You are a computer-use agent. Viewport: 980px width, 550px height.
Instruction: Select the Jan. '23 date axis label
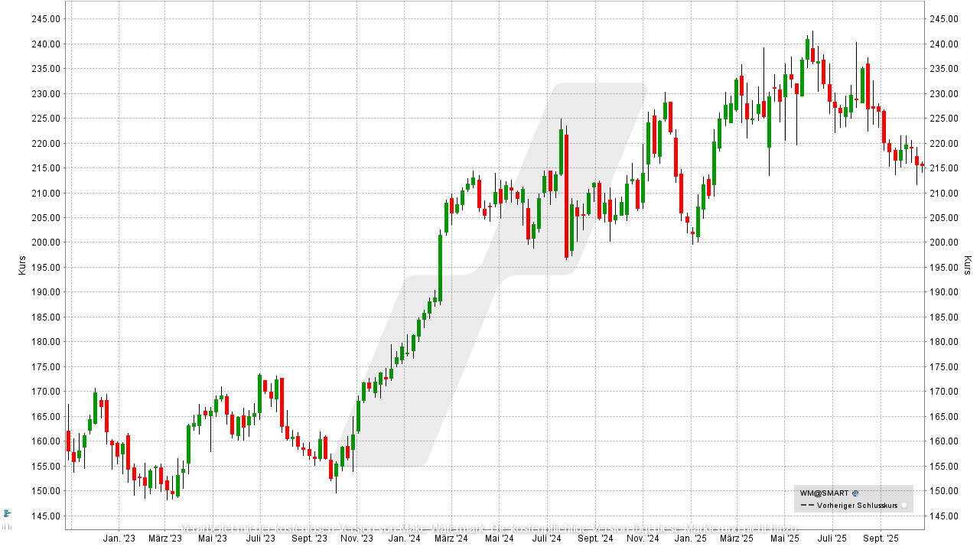coord(119,539)
